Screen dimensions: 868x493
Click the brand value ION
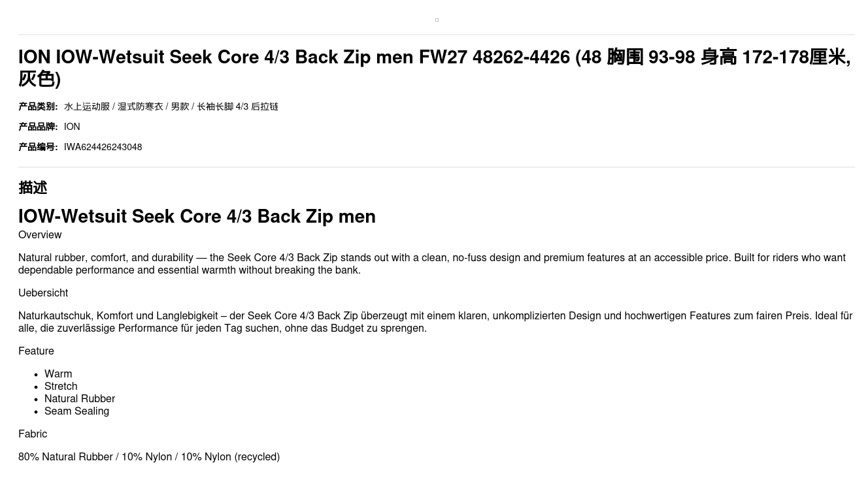click(x=72, y=127)
